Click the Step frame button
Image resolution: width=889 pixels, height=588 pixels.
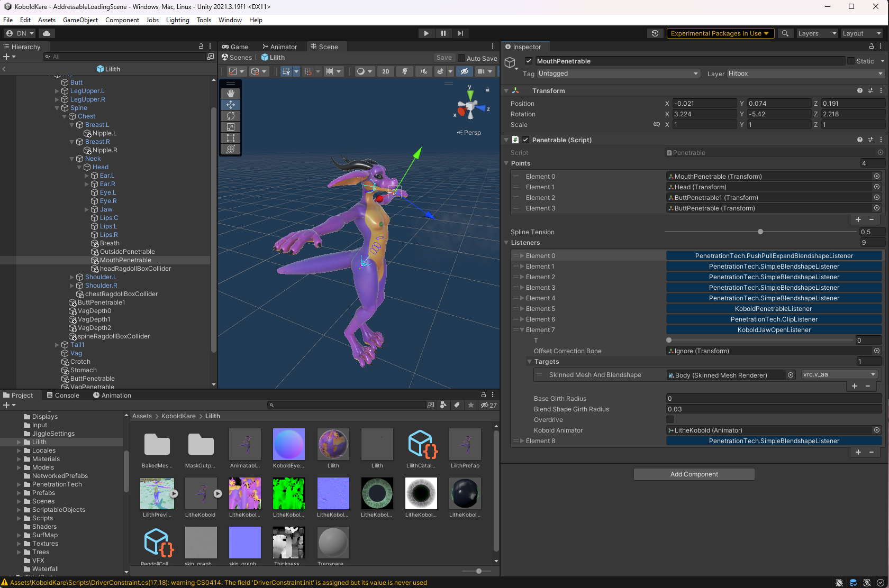tap(460, 33)
